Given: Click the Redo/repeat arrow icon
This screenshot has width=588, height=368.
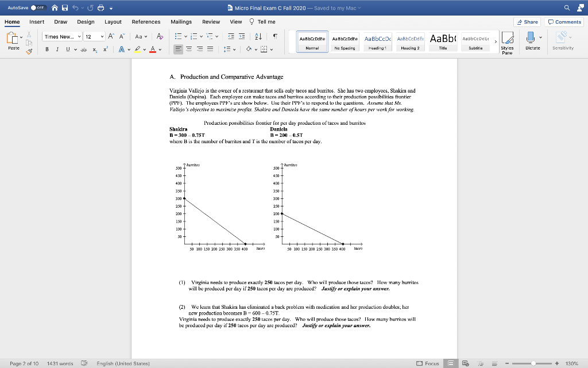Looking at the screenshot, I should [x=90, y=8].
